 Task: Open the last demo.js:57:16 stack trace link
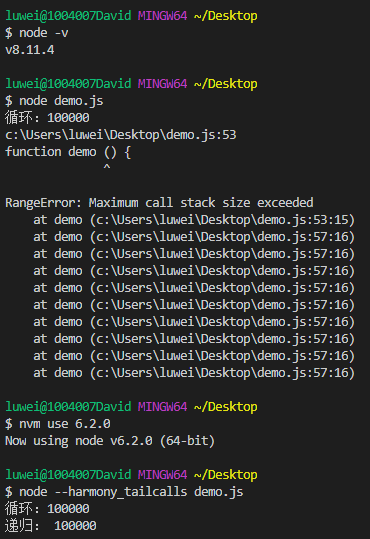point(222,373)
